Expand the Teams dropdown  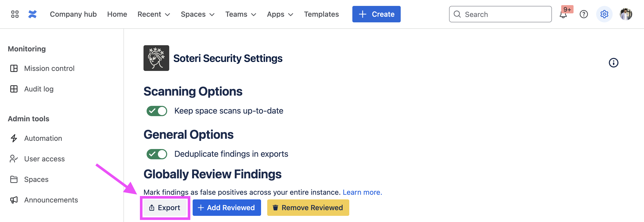pos(241,14)
